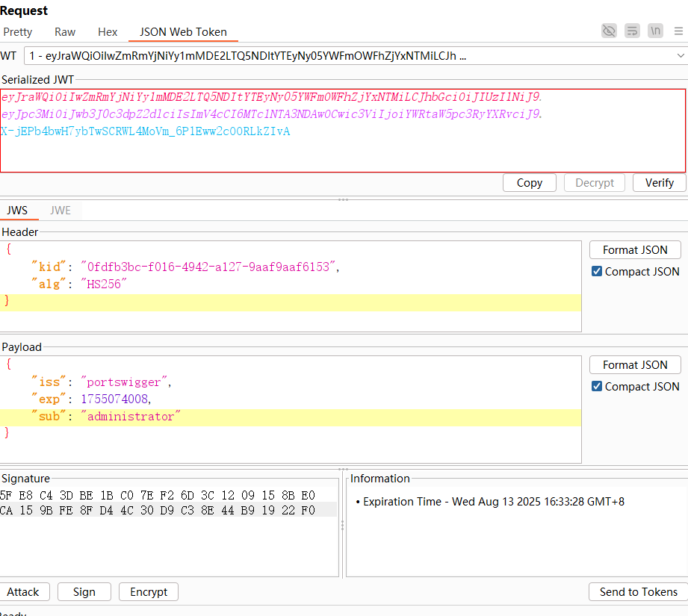Click the blue signature segment of the JWT
688x616 pixels.
145,131
